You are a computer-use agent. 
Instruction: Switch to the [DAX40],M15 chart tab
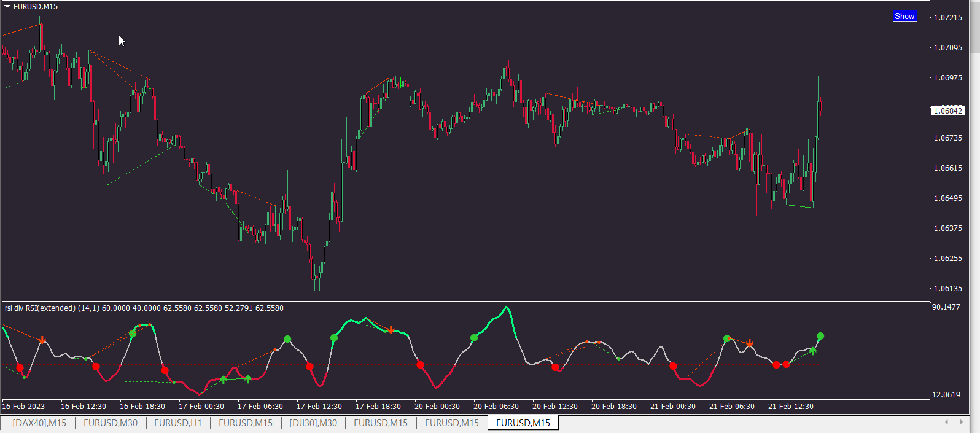(39, 423)
